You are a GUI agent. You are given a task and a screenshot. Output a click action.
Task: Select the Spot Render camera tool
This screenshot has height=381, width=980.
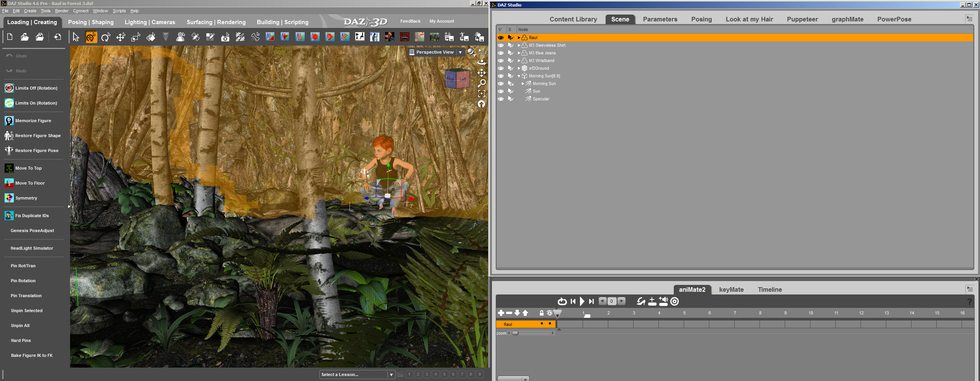click(225, 37)
